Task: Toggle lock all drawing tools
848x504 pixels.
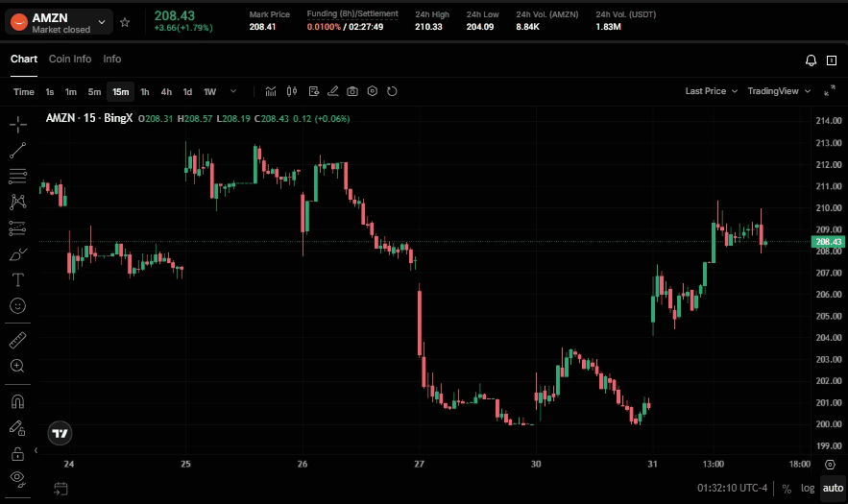Action: click(x=17, y=452)
